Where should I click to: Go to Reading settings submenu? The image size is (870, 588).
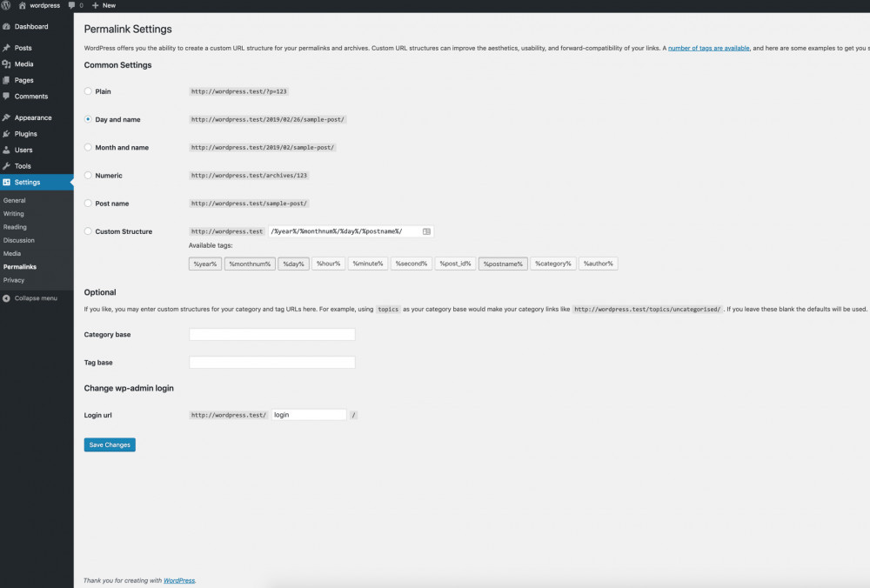click(15, 227)
